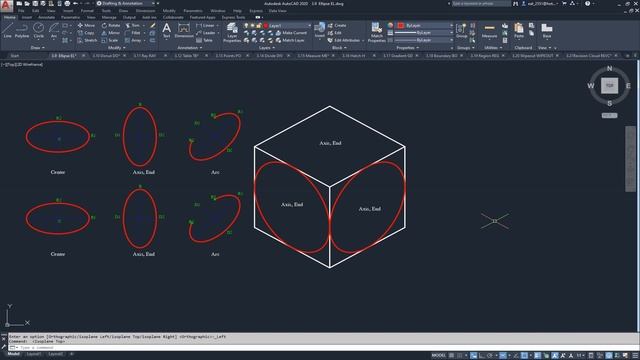The height and width of the screenshot is (360, 640).
Task: Open the Dimension menu
Action: [x=145, y=11]
